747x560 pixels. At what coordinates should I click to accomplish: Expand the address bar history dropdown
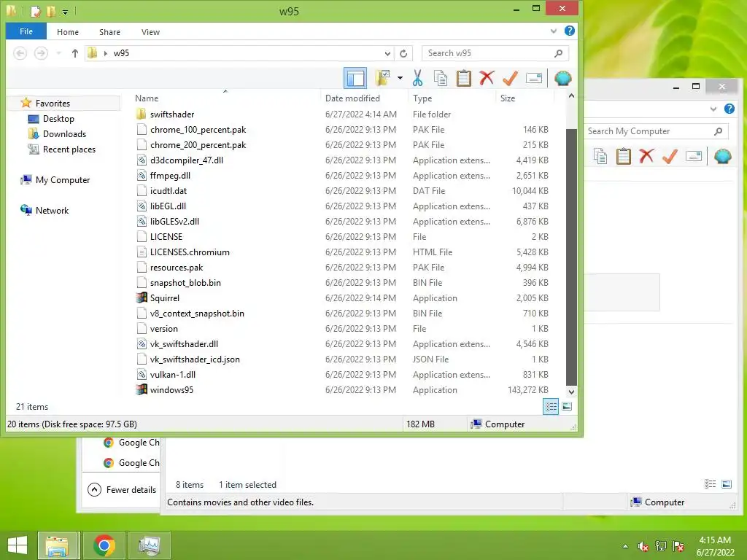tap(387, 53)
